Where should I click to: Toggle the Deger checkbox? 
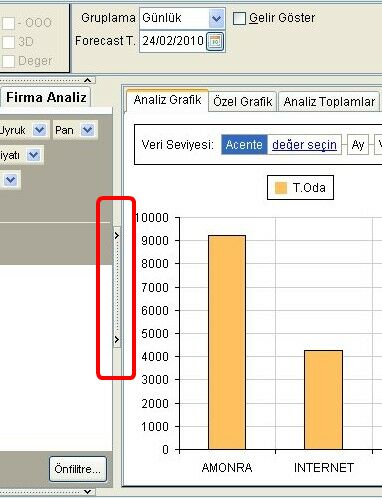[8, 61]
